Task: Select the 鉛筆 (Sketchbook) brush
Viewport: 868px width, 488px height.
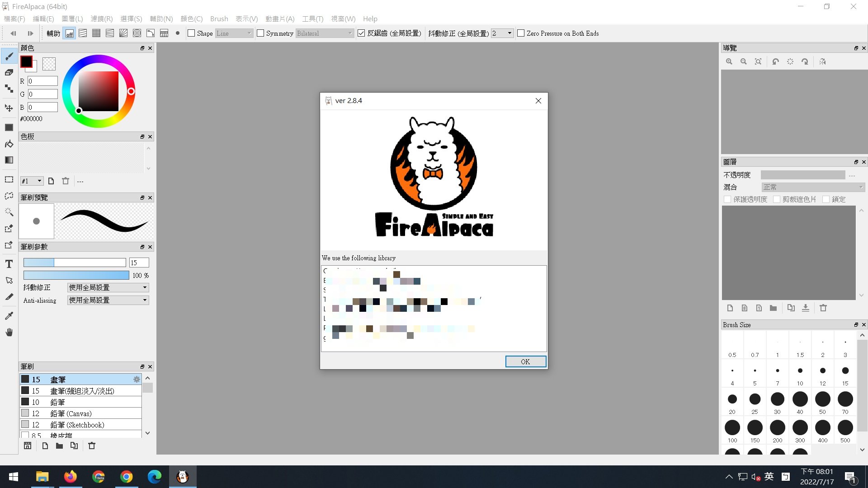Action: point(81,425)
